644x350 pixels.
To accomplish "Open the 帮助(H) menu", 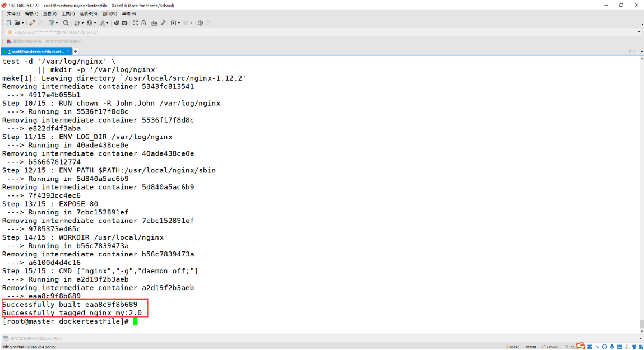I will pyautogui.click(x=128, y=13).
